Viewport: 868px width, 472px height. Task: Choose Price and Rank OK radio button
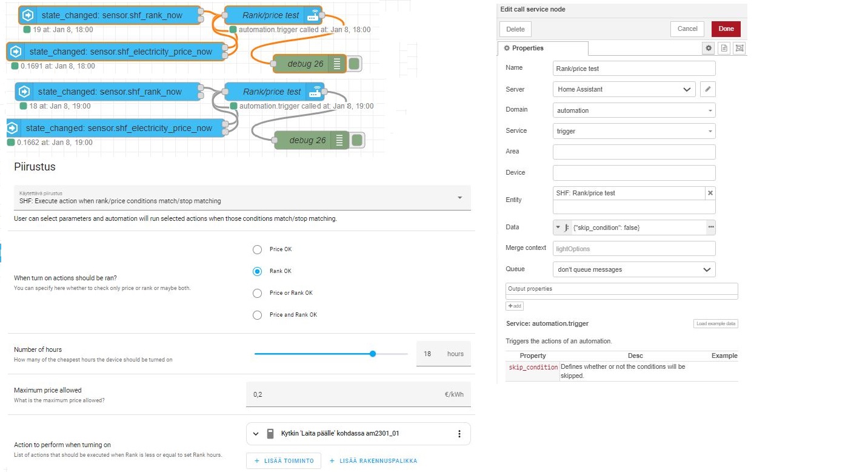click(258, 315)
